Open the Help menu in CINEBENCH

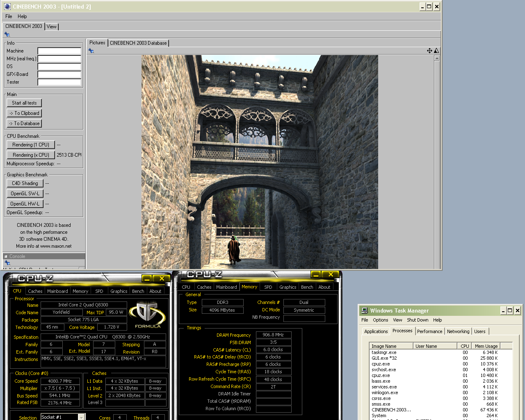22,16
